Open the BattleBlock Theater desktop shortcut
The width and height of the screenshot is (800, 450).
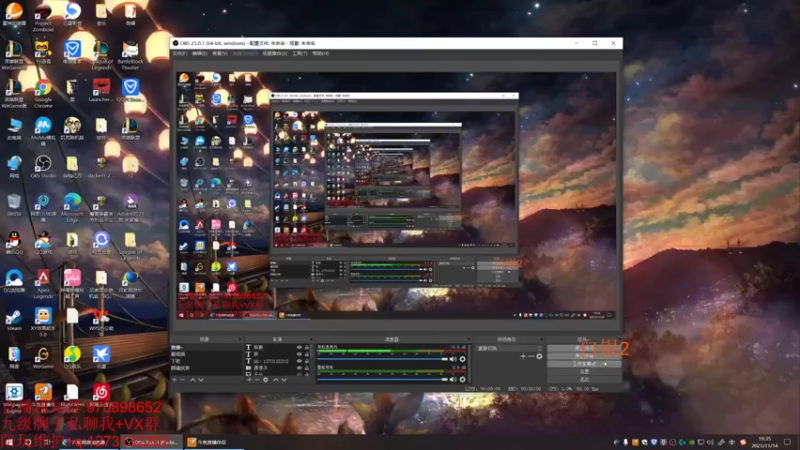(x=130, y=55)
